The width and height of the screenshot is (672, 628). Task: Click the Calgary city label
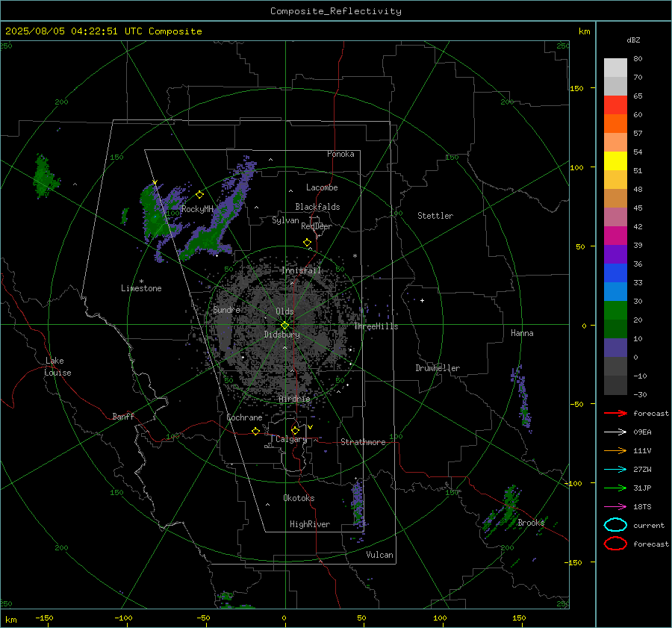click(x=291, y=439)
